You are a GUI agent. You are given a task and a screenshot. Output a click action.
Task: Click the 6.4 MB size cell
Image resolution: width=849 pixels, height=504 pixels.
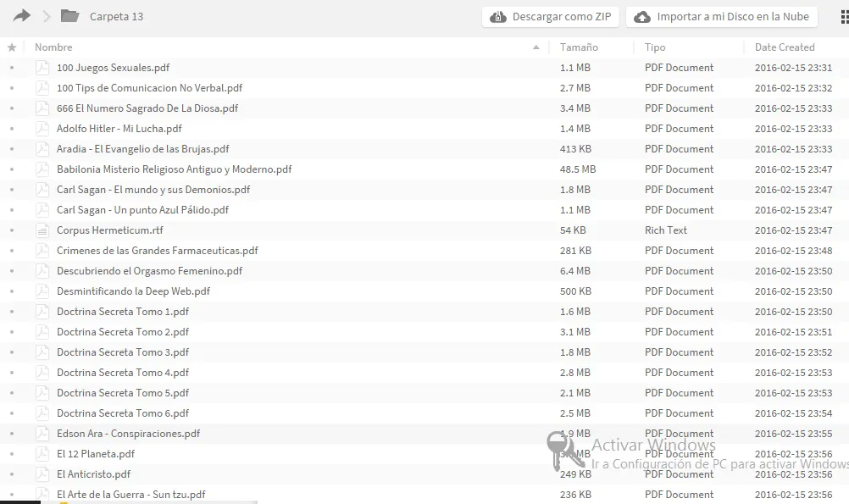(x=575, y=271)
